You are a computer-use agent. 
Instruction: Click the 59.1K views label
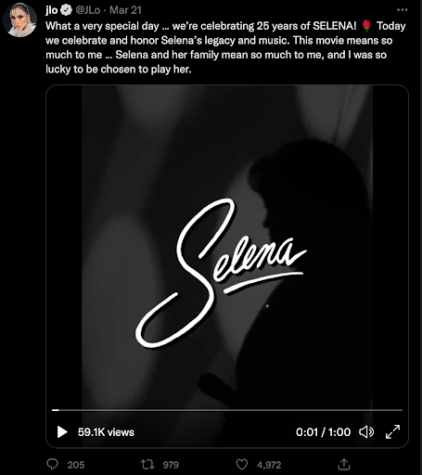[x=106, y=432]
